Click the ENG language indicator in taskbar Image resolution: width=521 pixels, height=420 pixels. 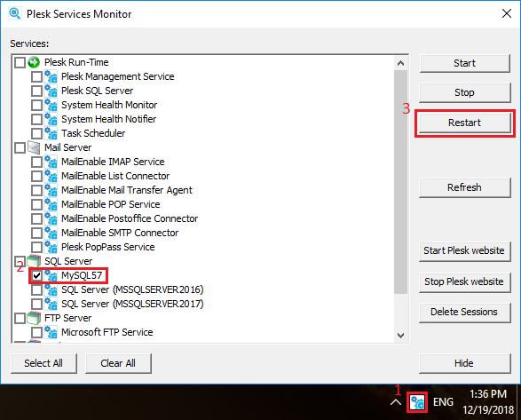[443, 402]
